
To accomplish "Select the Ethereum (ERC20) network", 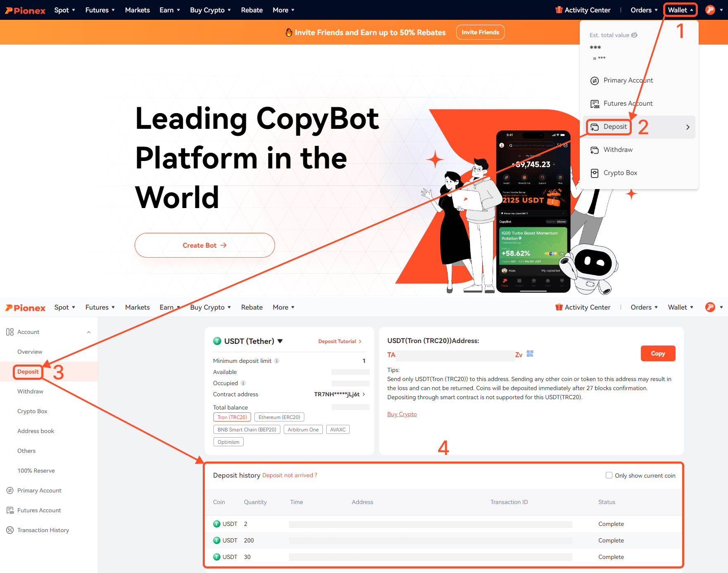I will click(279, 417).
